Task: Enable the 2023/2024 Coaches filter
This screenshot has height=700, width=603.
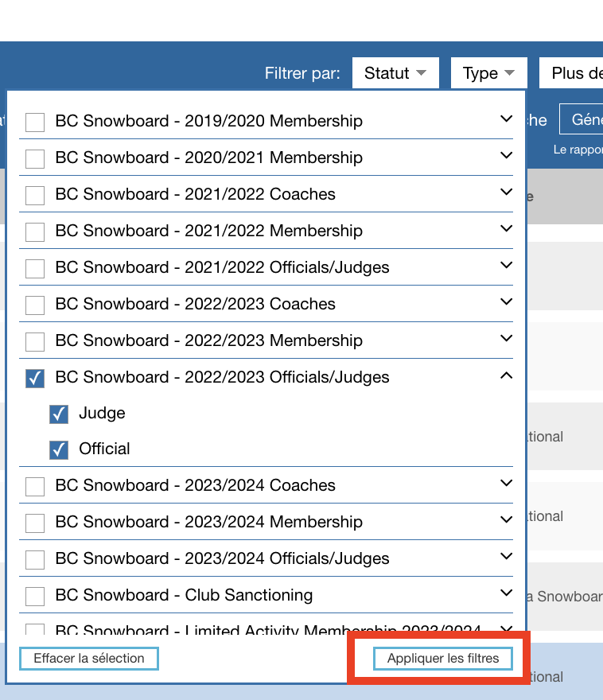Action: click(34, 485)
